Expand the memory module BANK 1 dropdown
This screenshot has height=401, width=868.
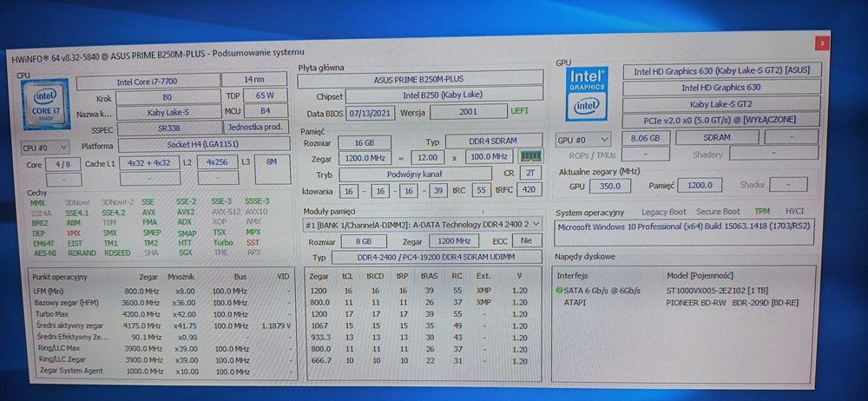tap(423, 226)
